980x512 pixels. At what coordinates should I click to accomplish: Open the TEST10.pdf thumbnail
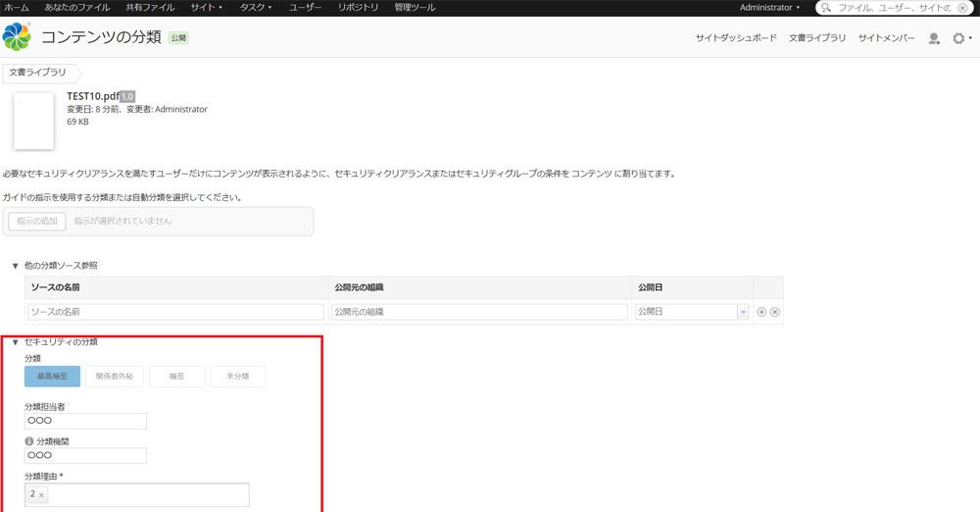(33, 121)
